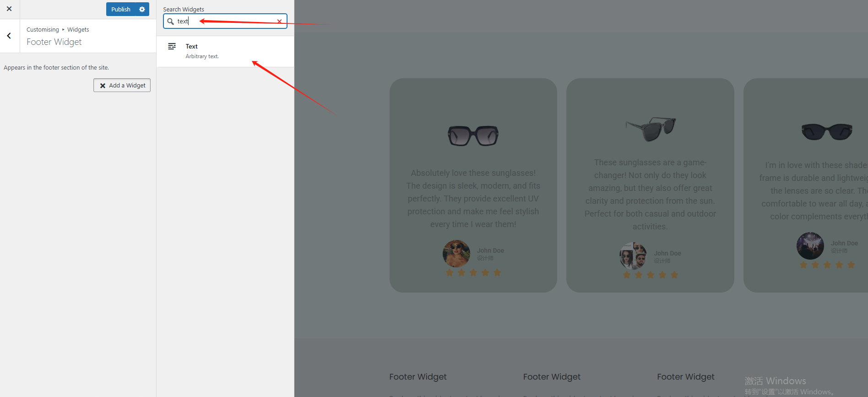Click the first card's two-tone sunglasses image
The image size is (868, 397).
[x=473, y=136]
